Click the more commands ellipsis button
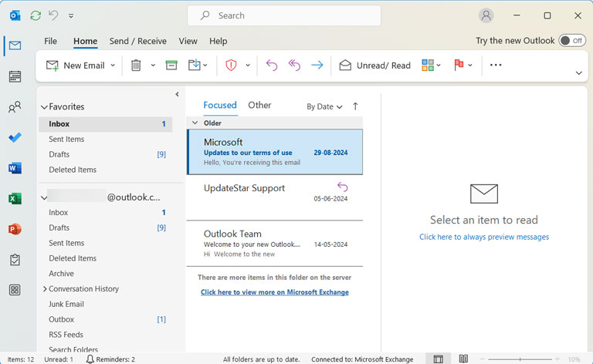This screenshot has height=364, width=593. (x=496, y=65)
